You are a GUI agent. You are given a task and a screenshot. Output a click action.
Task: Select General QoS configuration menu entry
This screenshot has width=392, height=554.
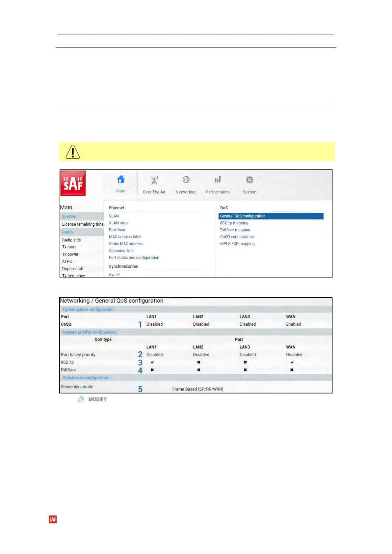coord(243,216)
